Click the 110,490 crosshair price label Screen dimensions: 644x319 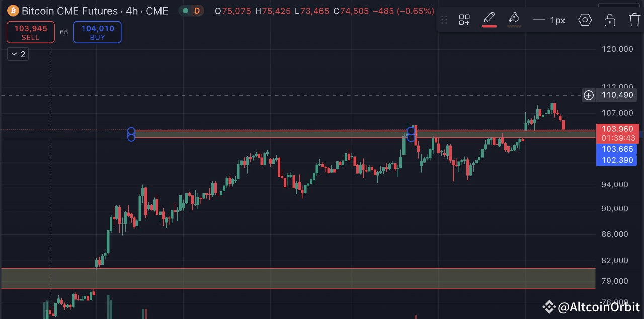point(617,95)
